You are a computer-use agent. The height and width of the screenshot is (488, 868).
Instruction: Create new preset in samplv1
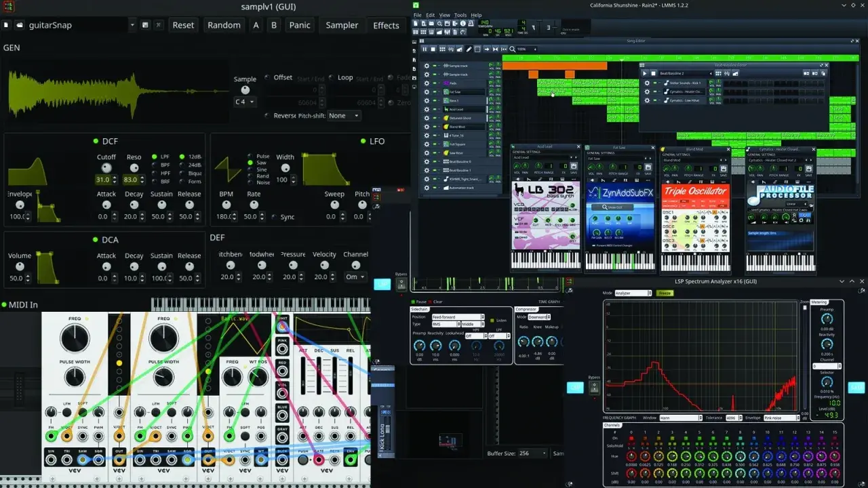(6, 25)
